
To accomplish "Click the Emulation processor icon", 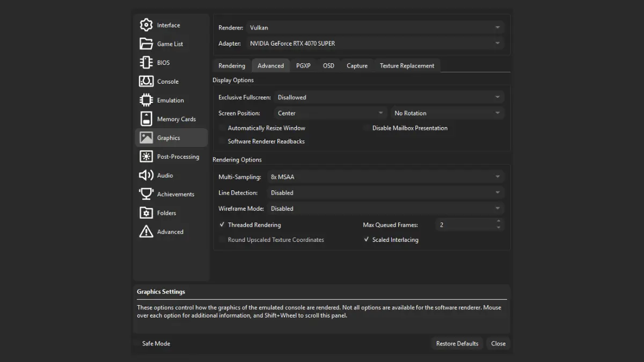I will 146,100.
